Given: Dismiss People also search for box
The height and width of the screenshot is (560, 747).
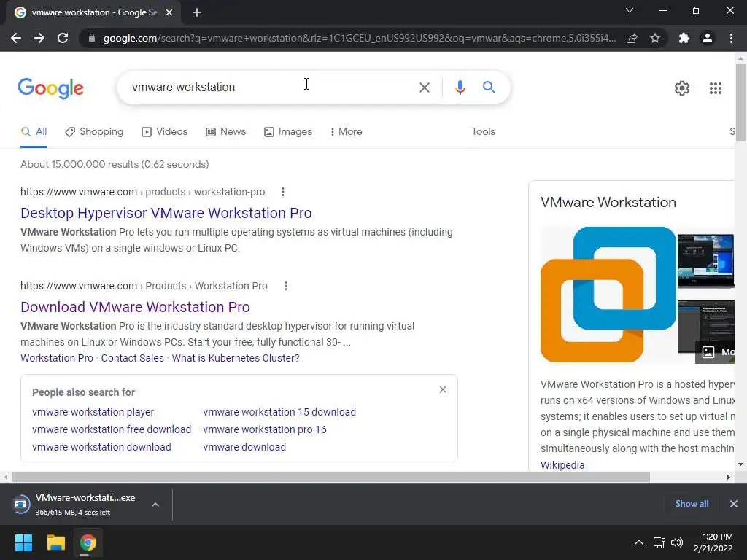Looking at the screenshot, I should (x=443, y=389).
